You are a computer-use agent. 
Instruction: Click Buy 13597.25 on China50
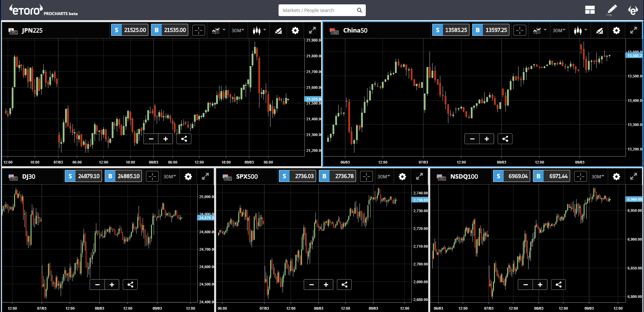point(491,30)
